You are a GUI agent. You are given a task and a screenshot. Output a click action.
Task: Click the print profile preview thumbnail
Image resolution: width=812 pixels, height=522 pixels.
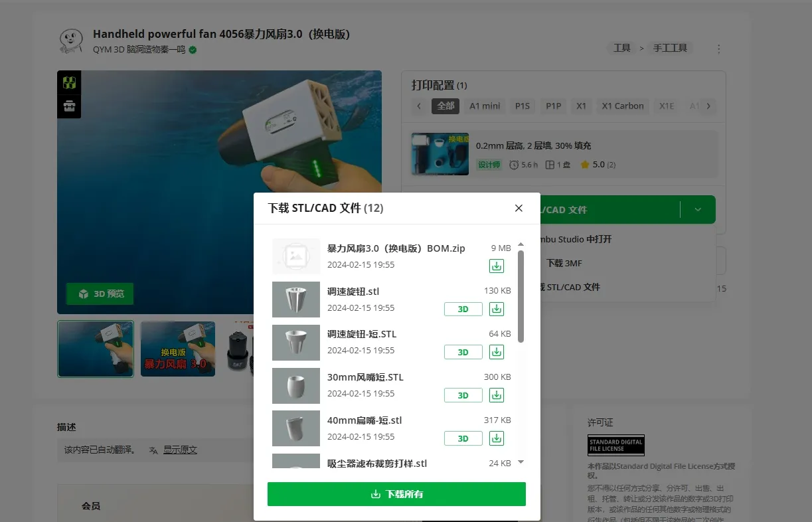coord(440,154)
